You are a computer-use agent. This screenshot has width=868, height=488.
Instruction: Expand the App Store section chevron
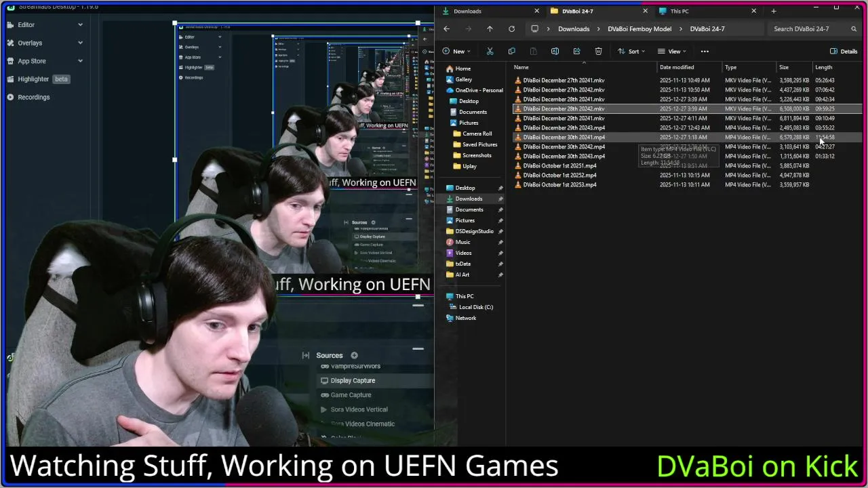click(x=80, y=61)
